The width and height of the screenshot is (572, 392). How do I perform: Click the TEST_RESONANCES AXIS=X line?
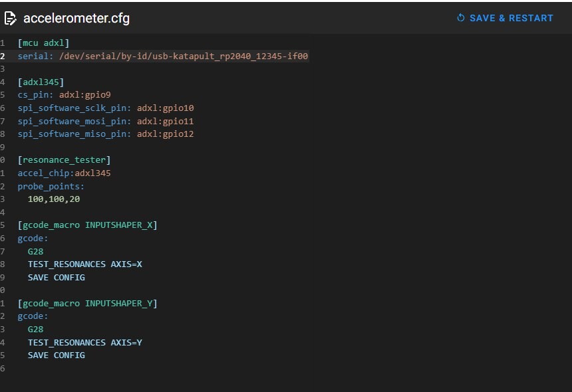(x=85, y=264)
